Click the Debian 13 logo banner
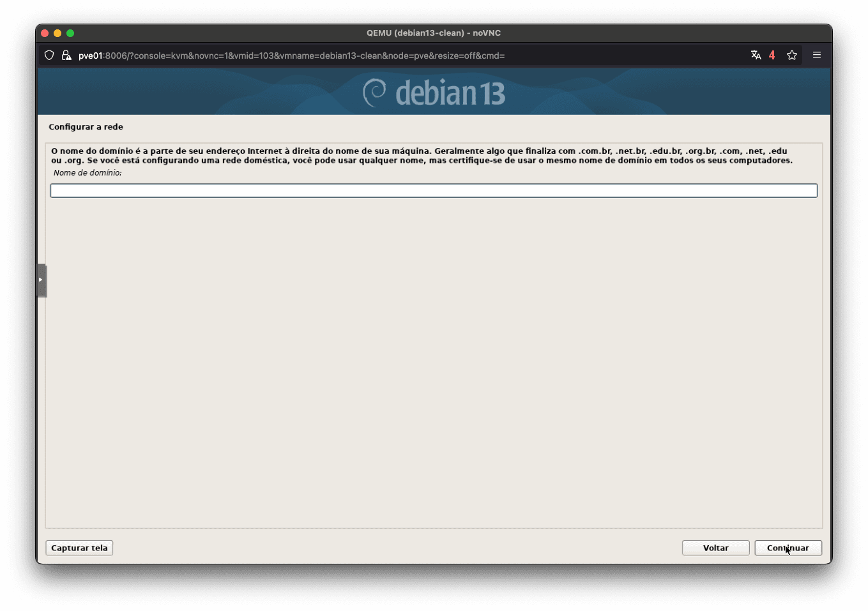The height and width of the screenshot is (611, 868). (x=434, y=93)
